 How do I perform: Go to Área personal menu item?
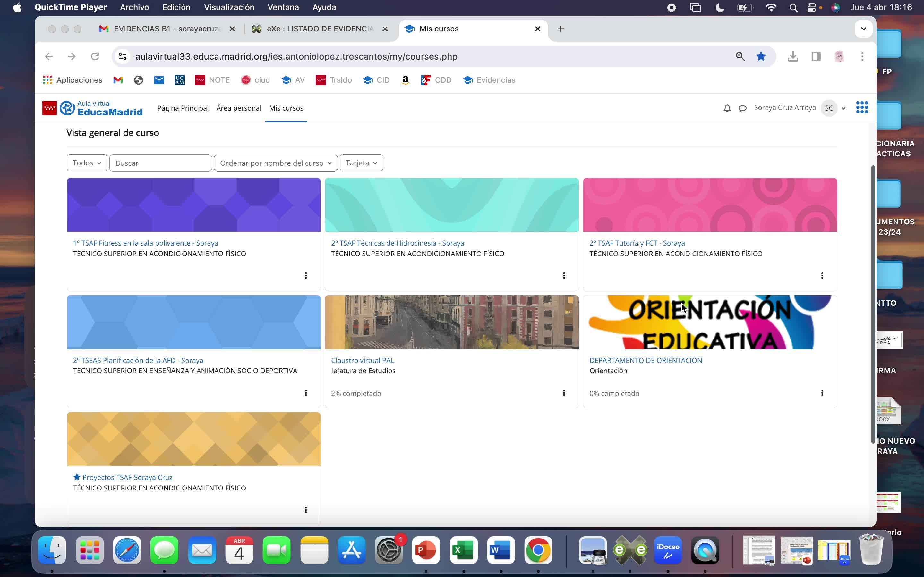[x=239, y=108]
